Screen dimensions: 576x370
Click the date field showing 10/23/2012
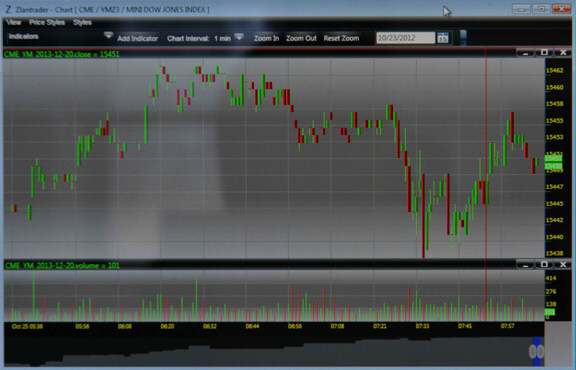pyautogui.click(x=406, y=38)
